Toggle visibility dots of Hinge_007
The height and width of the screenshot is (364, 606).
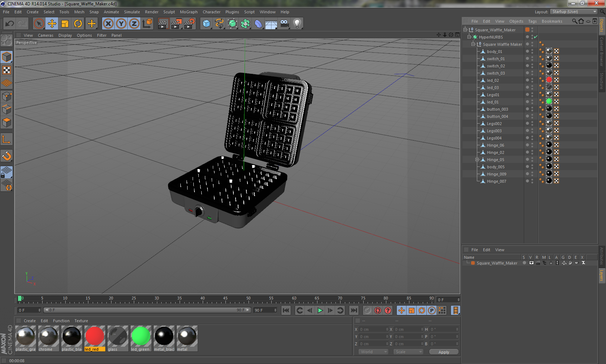coord(532,181)
